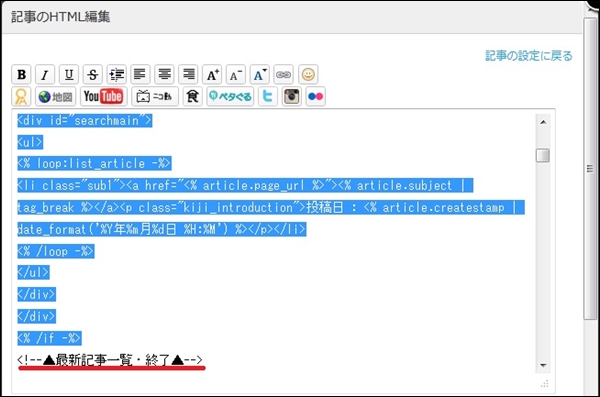Center align text
The height and width of the screenshot is (397, 600).
tap(164, 74)
